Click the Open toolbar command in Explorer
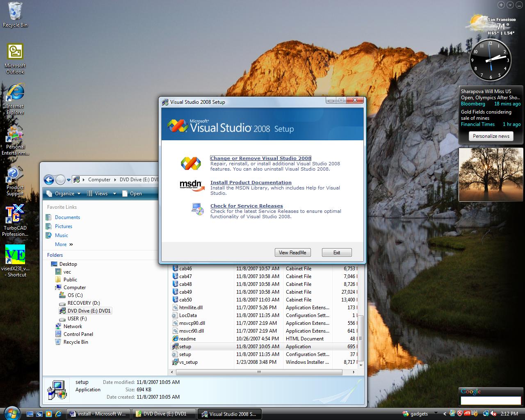 [x=132, y=194]
